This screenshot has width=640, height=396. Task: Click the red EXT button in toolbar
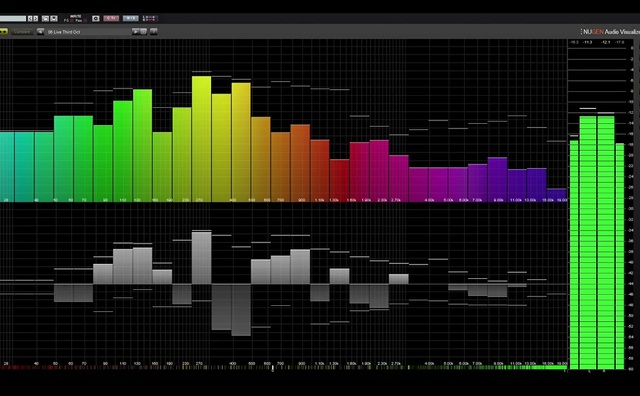coord(111,18)
